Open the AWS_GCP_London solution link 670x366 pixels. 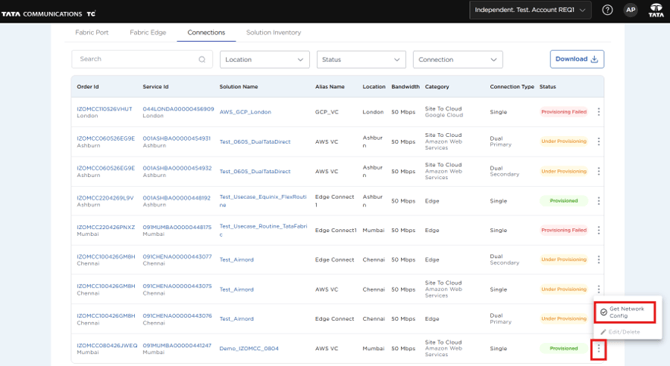245,112
